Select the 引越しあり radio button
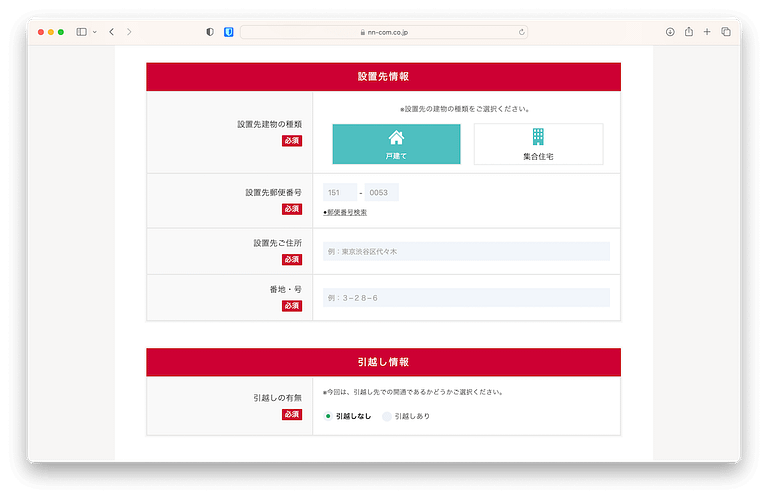The image size is (768, 499). (388, 416)
